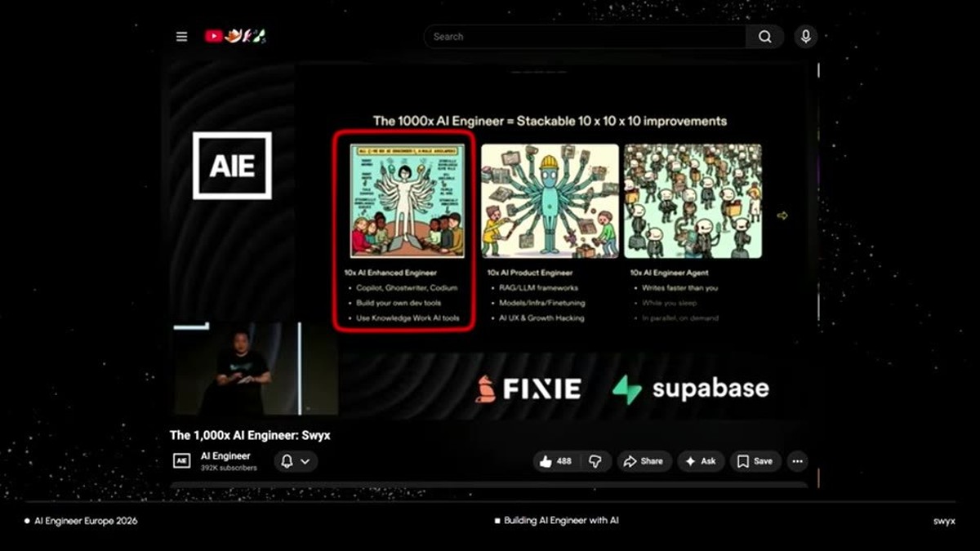Open the AI Engineer channel name link
The image size is (980, 551).
click(x=225, y=456)
